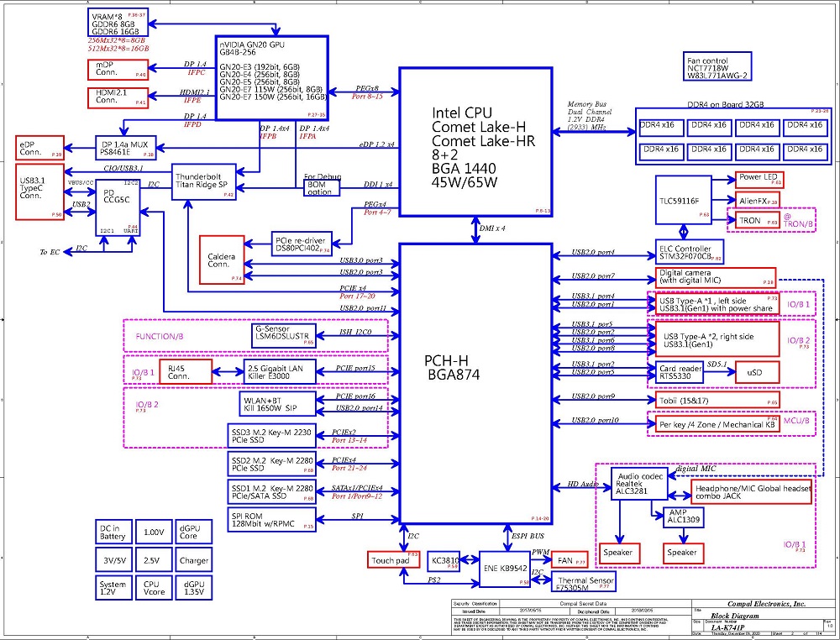Click the WLAN+BT Kill 1650W SIP block

point(277,404)
